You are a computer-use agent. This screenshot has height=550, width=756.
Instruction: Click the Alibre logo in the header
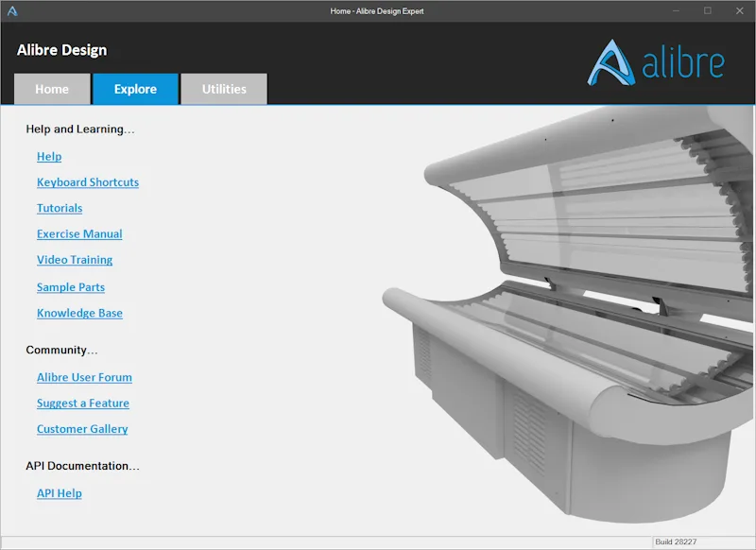click(x=656, y=62)
